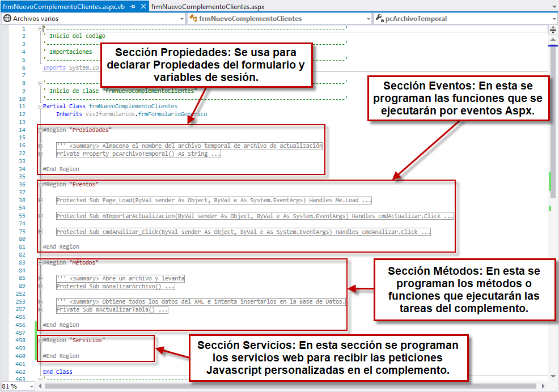The width and height of the screenshot is (559, 392).
Task: Expand the pcArchivoTemporal property at line 22
Action: click(x=40, y=154)
